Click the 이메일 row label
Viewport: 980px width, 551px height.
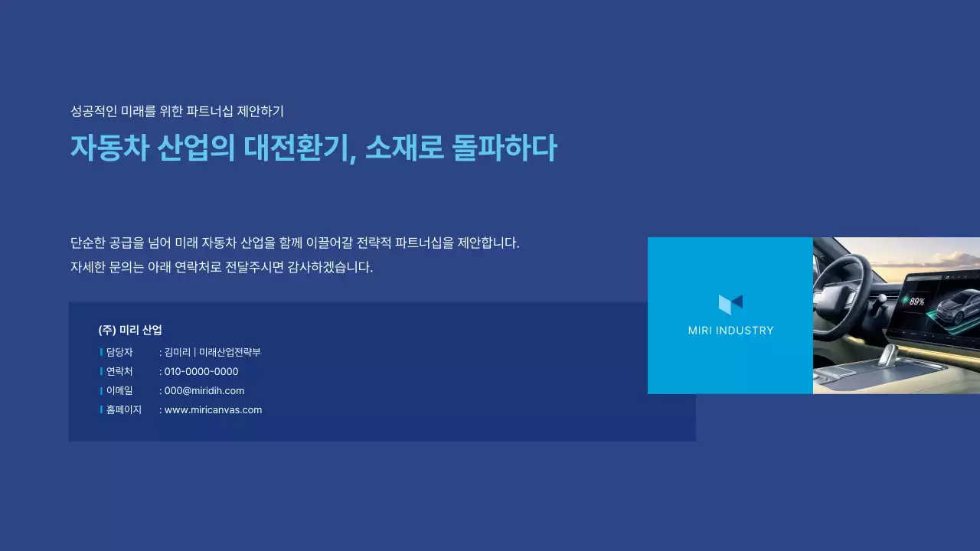coord(118,390)
